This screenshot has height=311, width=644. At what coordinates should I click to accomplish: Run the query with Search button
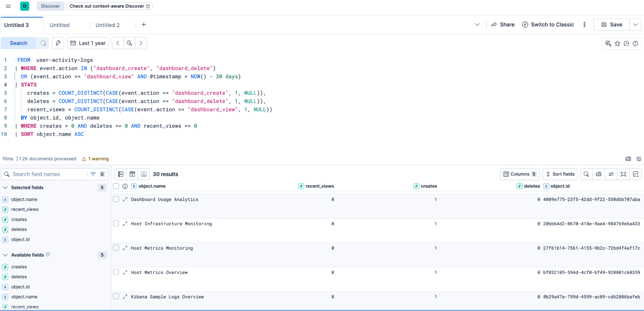[19, 43]
